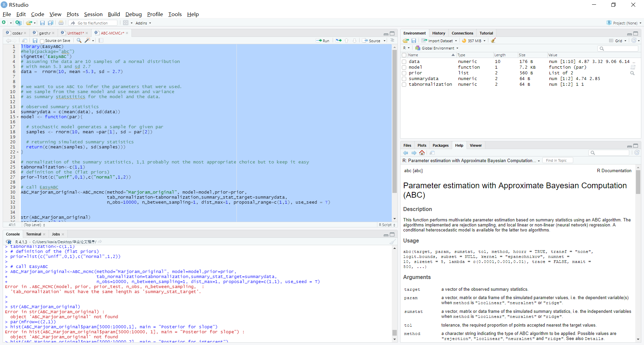The height and width of the screenshot is (345, 644).
Task: Open the code tools magic wand
Action: [x=87, y=41]
